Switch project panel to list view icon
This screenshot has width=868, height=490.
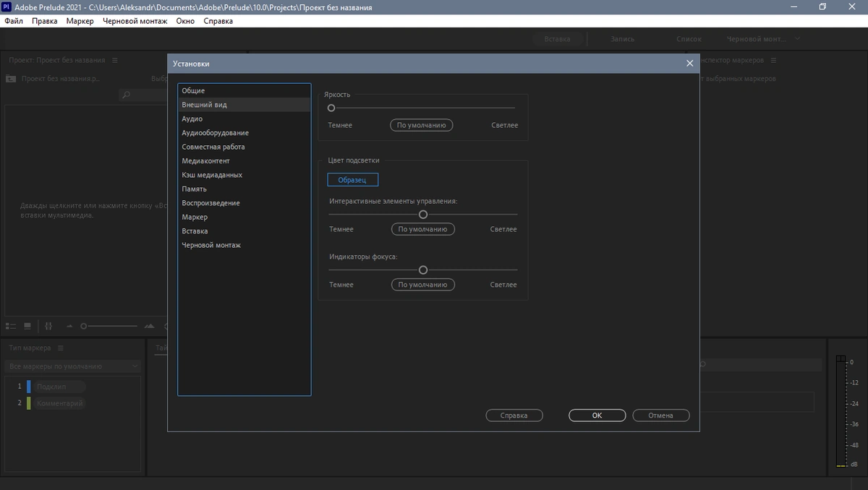[11, 326]
